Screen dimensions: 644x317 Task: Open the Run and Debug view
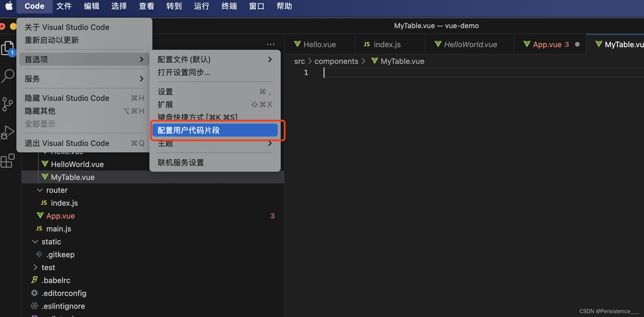pos(8,132)
